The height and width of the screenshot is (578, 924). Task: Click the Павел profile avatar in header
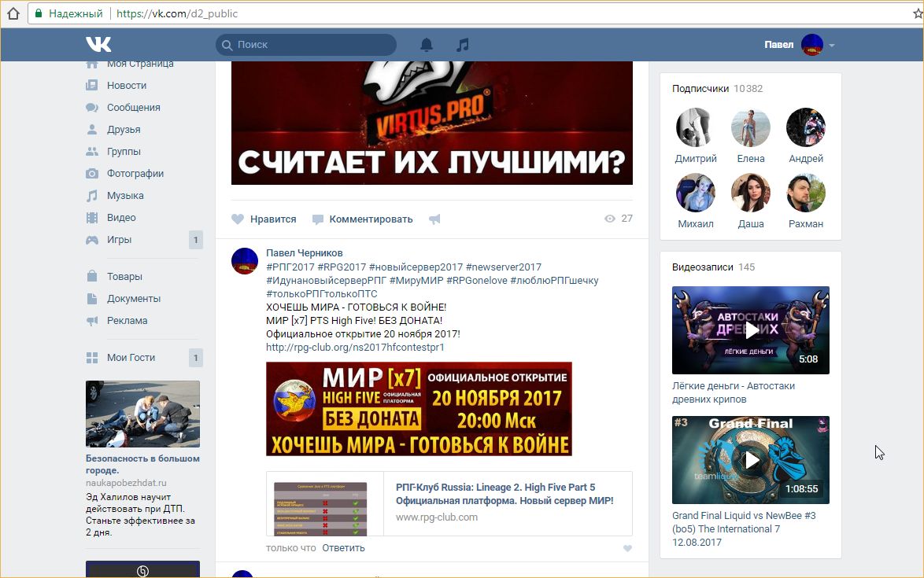[x=812, y=45]
